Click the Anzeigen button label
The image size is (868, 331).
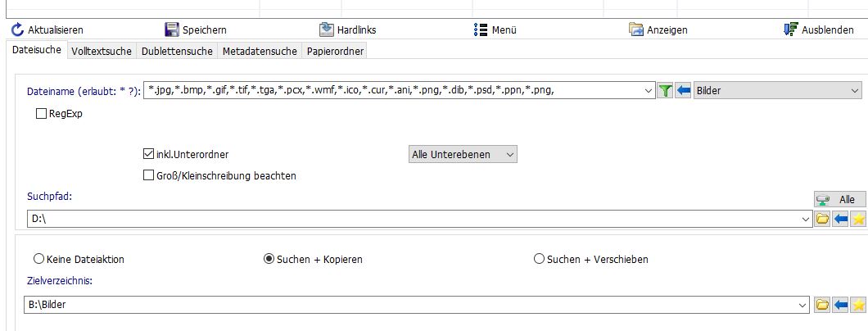pyautogui.click(x=667, y=29)
